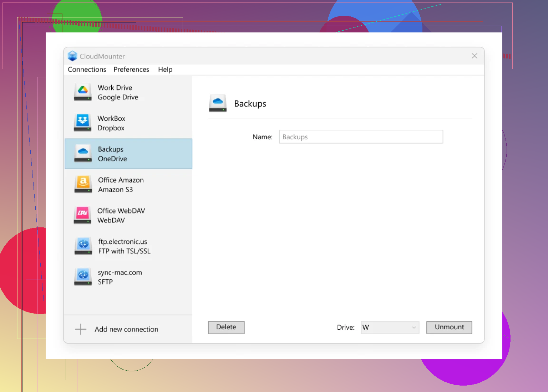
Task: Click the Backups label in the sidebar list
Action: (111, 149)
